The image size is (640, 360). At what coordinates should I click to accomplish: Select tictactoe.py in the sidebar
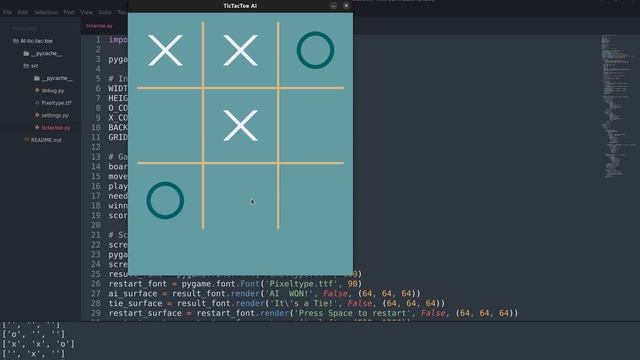click(x=56, y=128)
